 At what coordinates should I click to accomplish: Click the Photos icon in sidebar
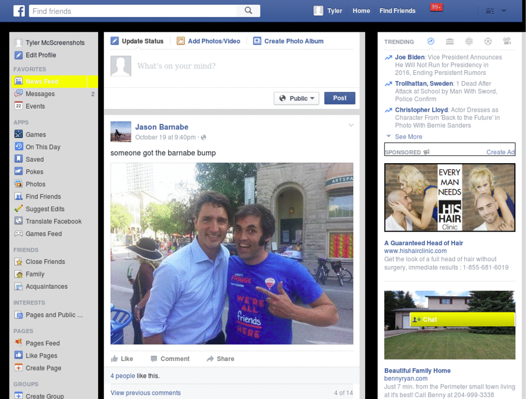(19, 184)
